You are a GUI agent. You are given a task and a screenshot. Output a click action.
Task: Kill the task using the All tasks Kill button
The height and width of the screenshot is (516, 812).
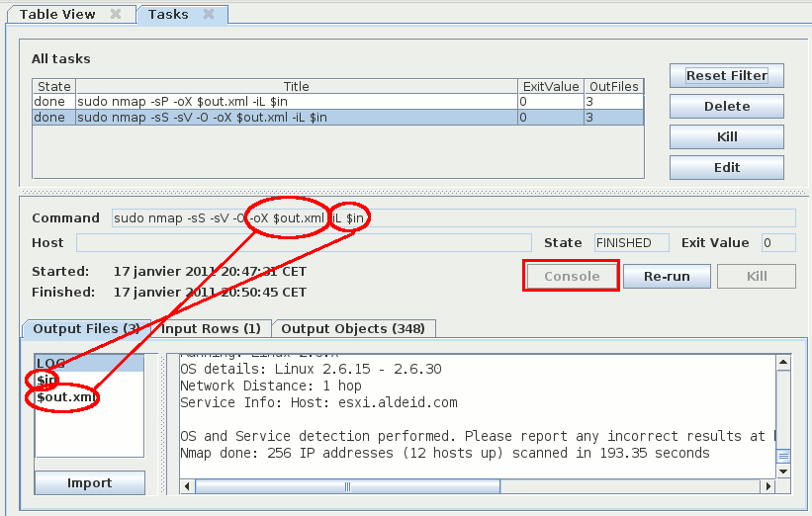726,136
